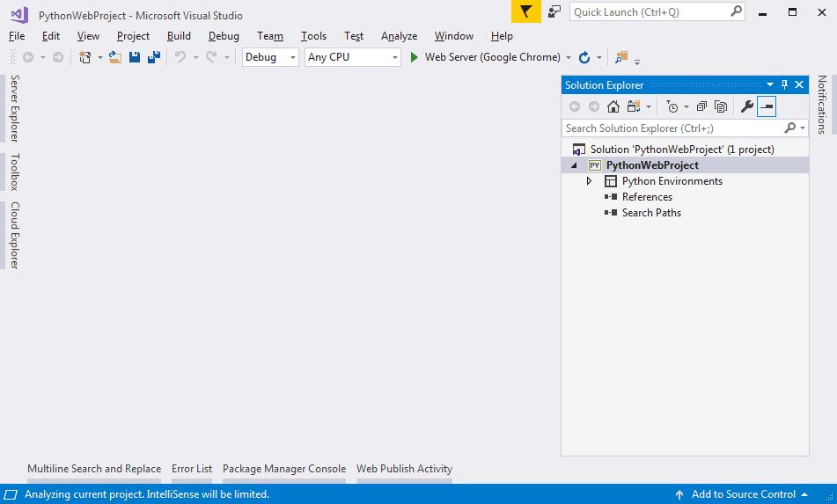Open the File menu
The height and width of the screenshot is (504, 837).
pos(17,36)
